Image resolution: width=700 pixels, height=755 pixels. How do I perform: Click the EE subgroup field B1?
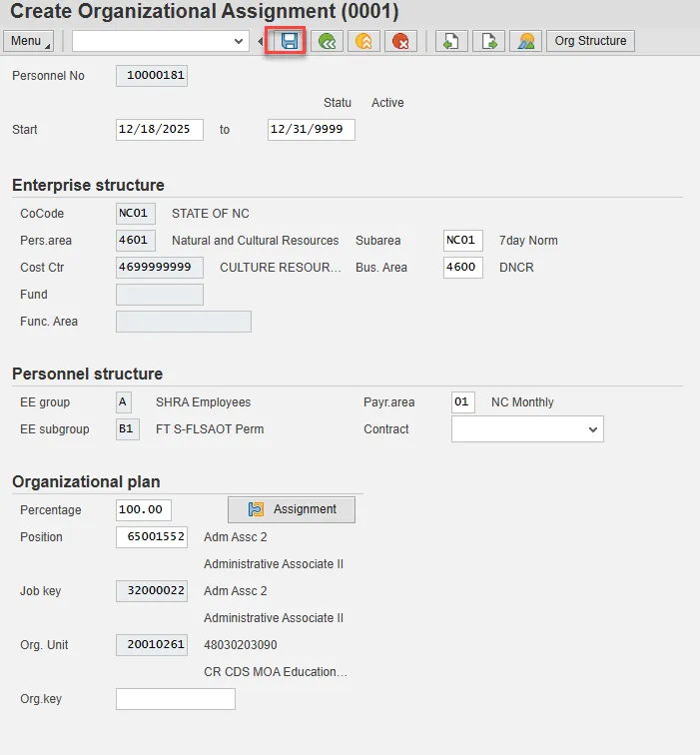[x=128, y=429]
